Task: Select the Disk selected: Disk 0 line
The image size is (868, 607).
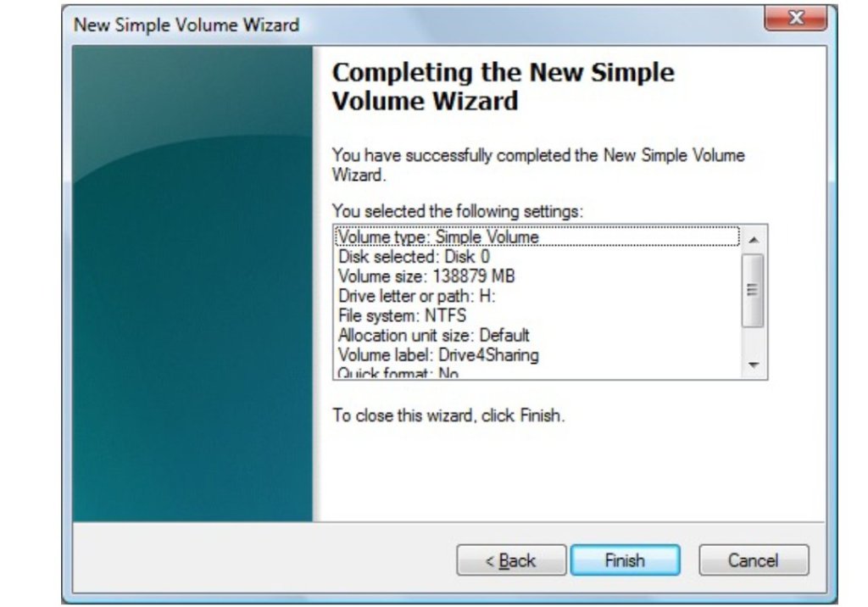Action: click(x=537, y=256)
